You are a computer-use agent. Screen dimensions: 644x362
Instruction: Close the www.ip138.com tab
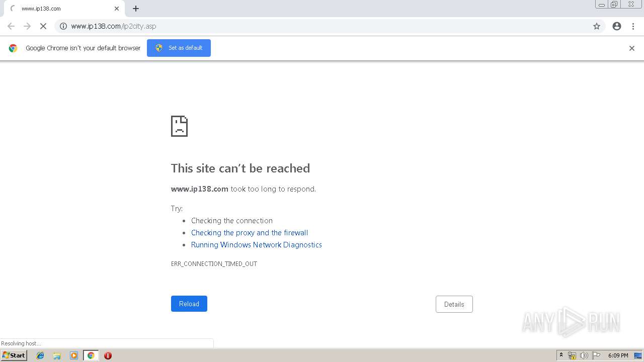117,9
